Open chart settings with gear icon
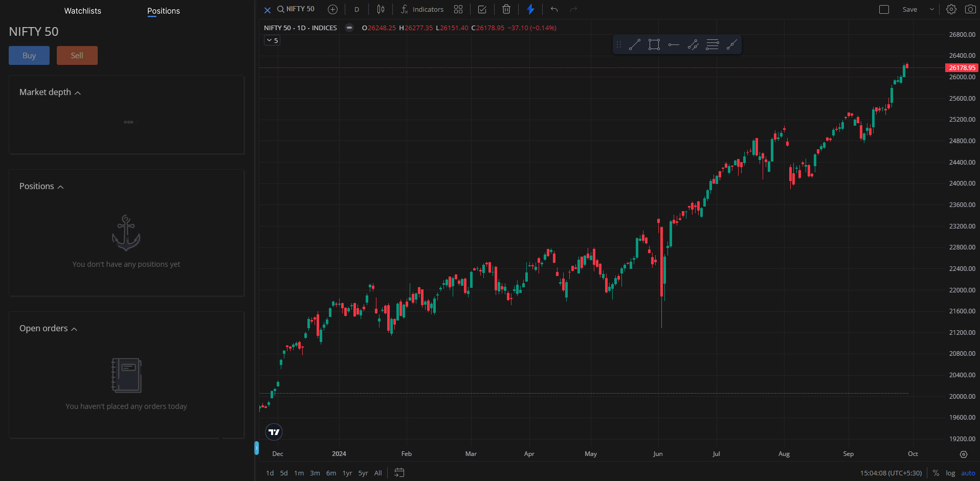980x481 pixels. pos(951,9)
